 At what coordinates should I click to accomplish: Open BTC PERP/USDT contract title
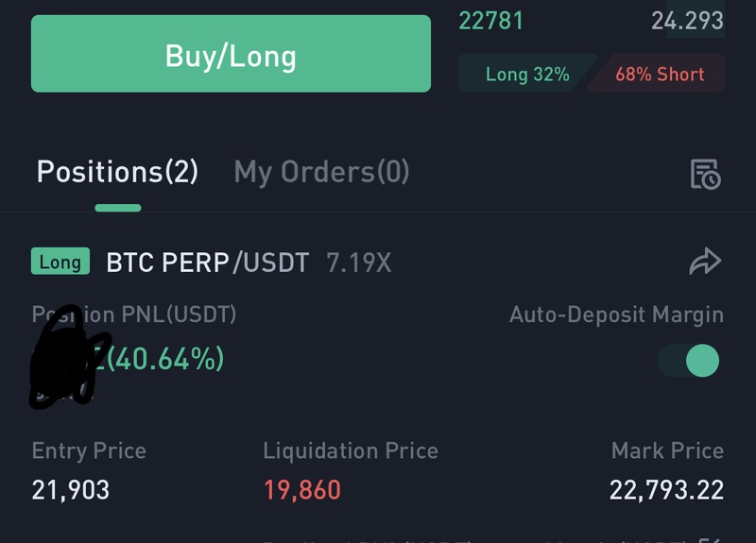point(207,263)
